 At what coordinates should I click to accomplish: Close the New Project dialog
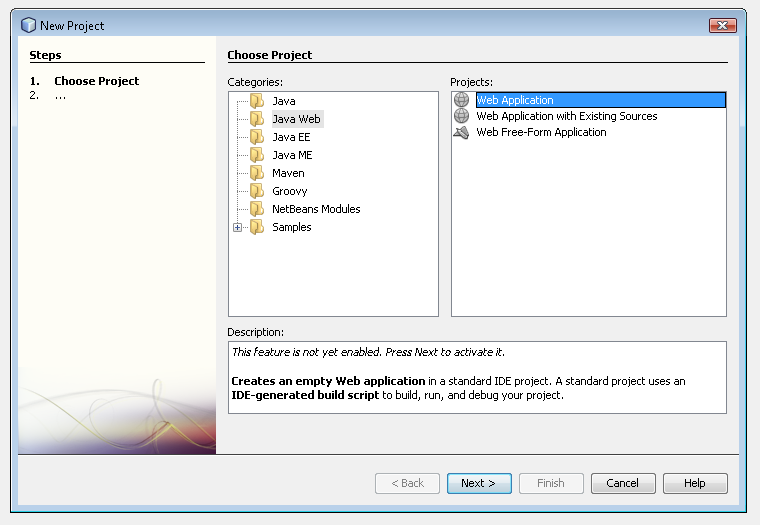[x=723, y=25]
